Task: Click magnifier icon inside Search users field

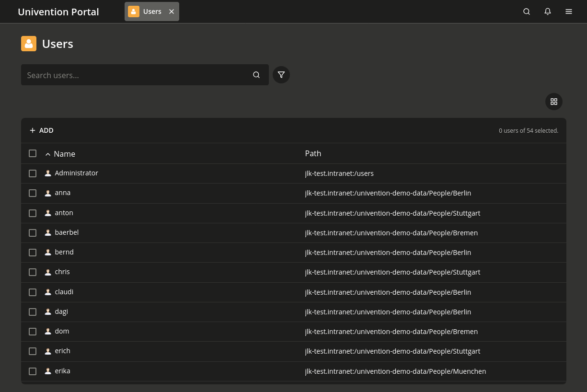Action: click(x=256, y=75)
